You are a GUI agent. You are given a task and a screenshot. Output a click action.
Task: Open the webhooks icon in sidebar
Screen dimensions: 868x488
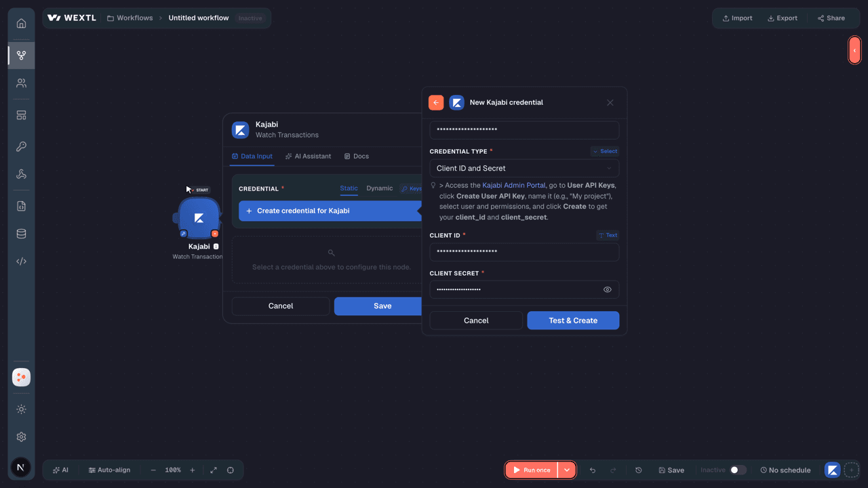(x=21, y=174)
